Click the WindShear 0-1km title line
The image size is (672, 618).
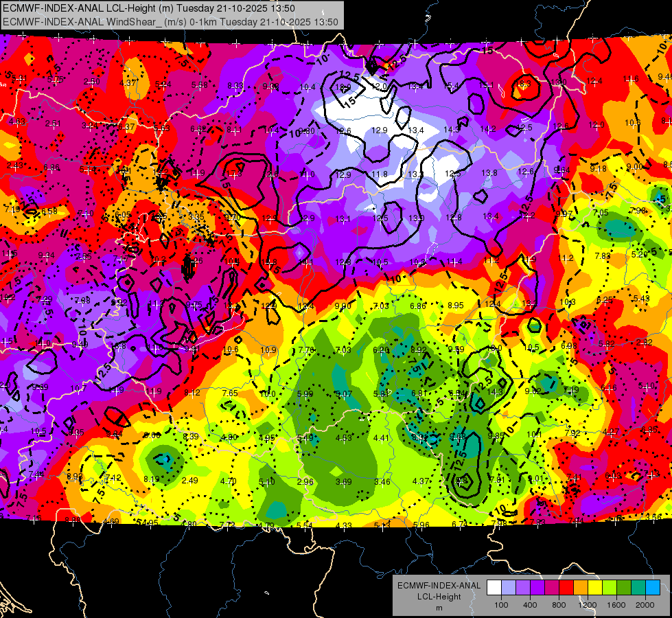[170, 22]
